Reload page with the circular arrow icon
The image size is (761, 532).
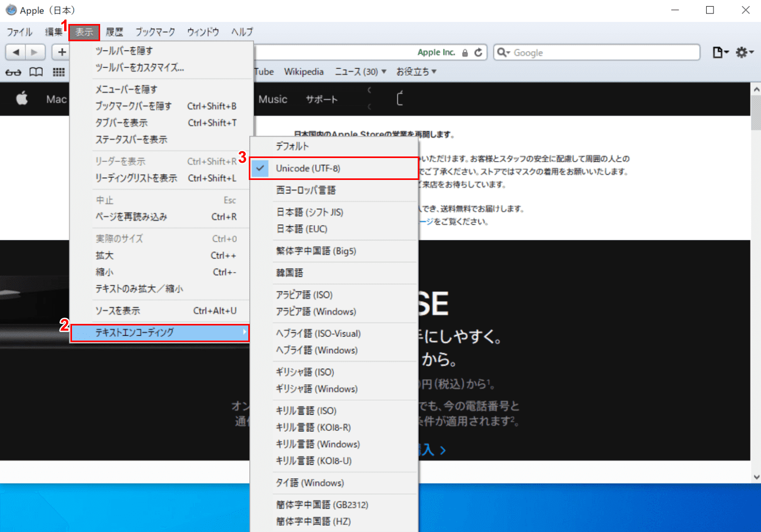pos(478,52)
